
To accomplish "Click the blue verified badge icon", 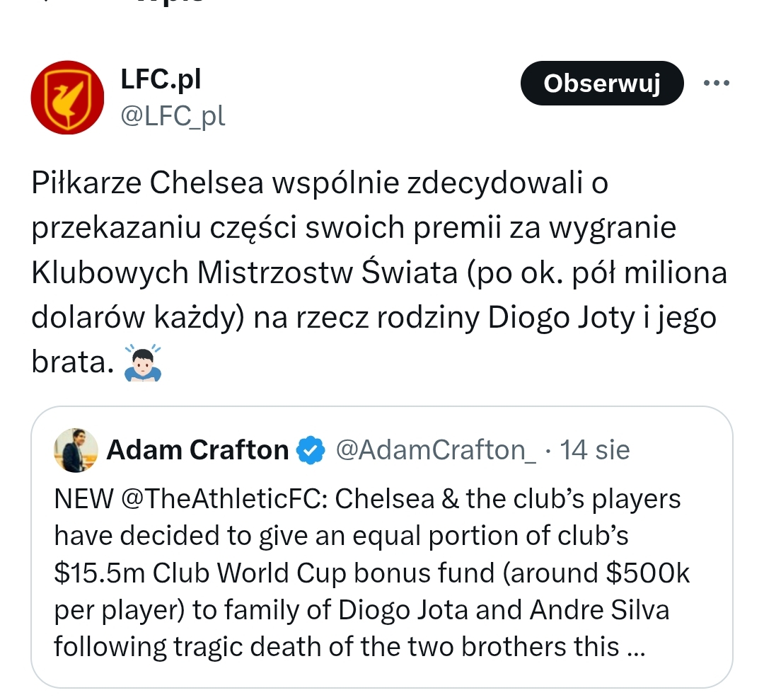I will pos(310,450).
